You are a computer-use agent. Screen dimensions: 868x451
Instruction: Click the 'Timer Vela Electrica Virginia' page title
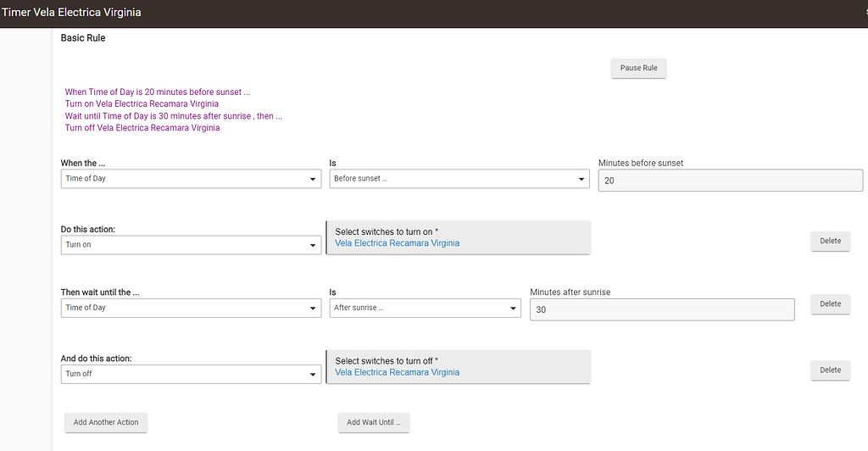pos(71,13)
